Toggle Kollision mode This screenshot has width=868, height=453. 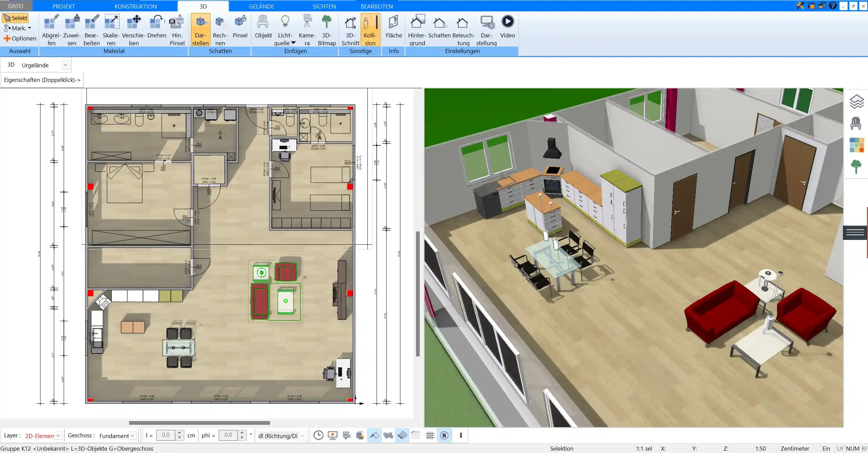[x=370, y=30]
